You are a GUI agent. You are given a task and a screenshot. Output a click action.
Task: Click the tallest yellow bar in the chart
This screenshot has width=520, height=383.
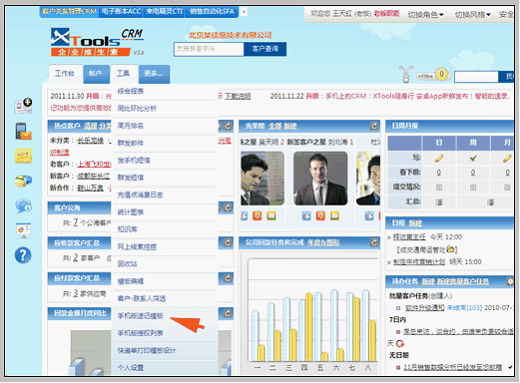click(x=309, y=327)
